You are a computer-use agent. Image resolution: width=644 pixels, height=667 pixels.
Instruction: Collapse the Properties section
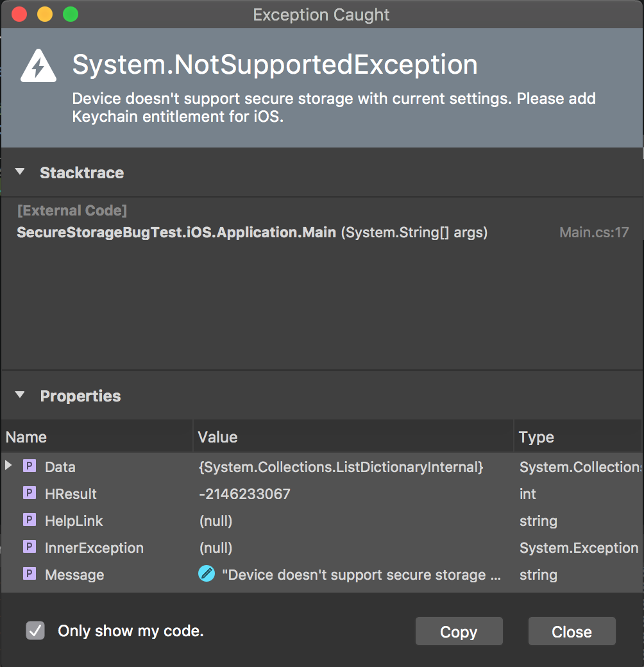[x=19, y=396]
